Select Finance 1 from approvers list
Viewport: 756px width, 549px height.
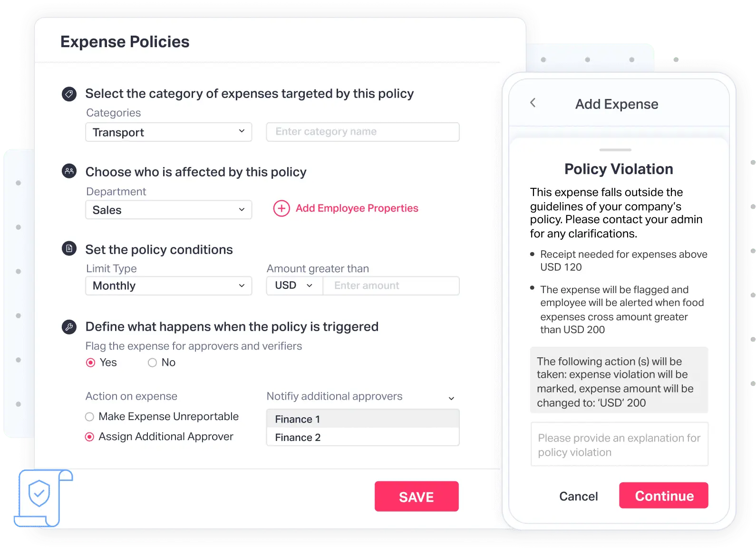[362, 419]
